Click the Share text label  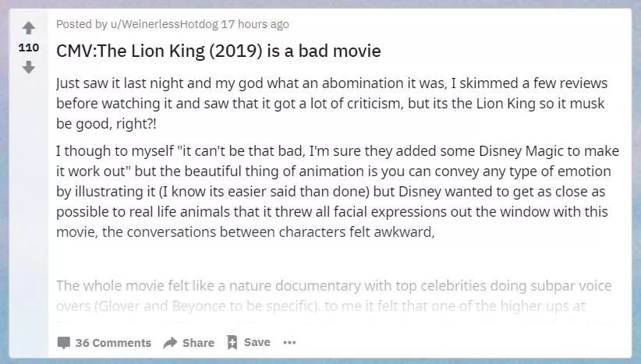(x=198, y=343)
